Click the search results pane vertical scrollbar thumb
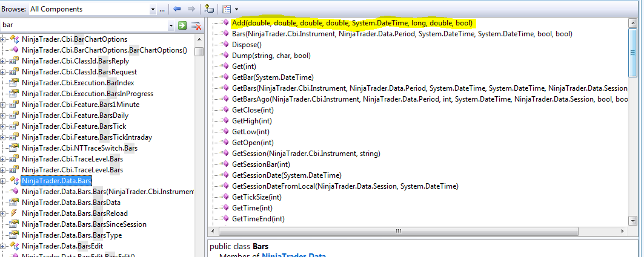 pyautogui.click(x=199, y=51)
